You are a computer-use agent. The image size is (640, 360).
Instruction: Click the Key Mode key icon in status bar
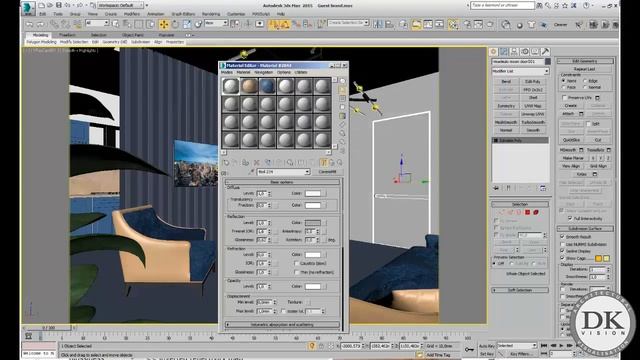click(469, 349)
